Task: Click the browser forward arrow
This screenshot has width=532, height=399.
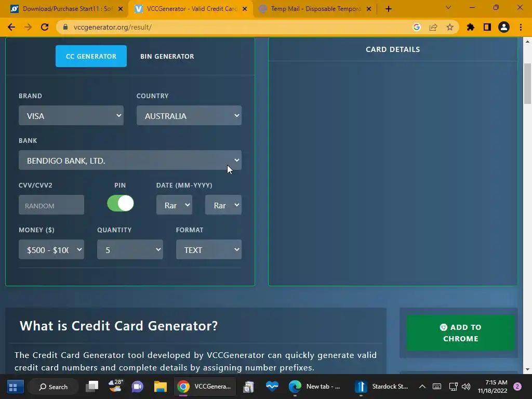Action: coord(28,27)
